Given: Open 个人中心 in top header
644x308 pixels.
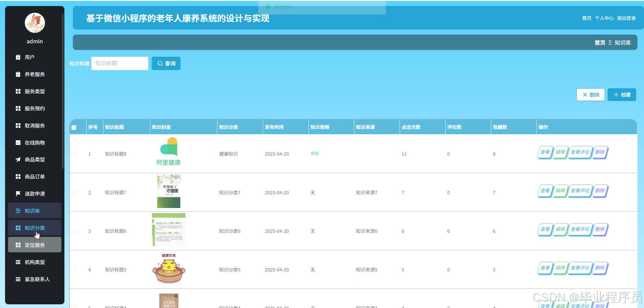Looking at the screenshot, I should tap(604, 18).
